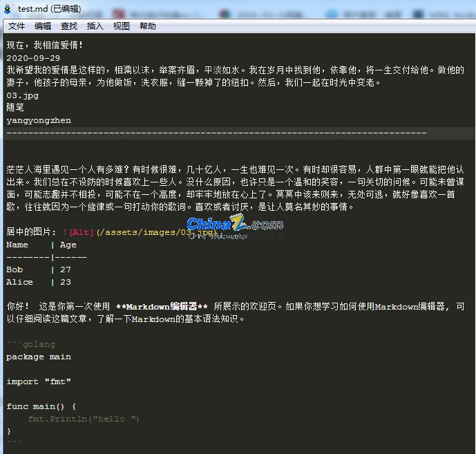Click the bold **Markdown编辑器** text

coord(162,306)
